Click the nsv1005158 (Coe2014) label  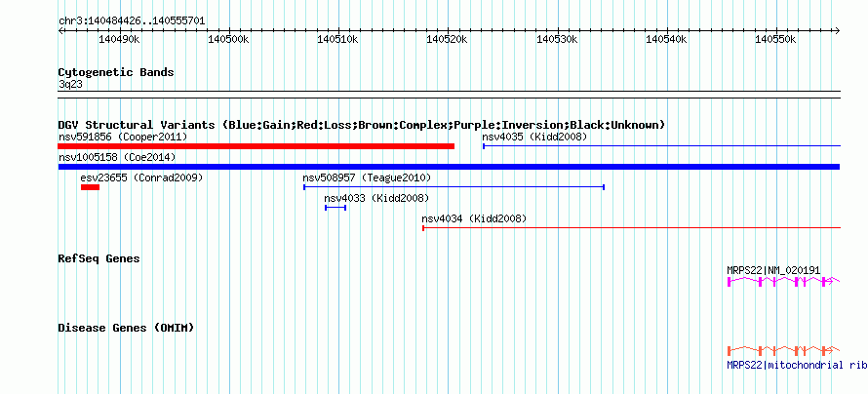coord(117,157)
